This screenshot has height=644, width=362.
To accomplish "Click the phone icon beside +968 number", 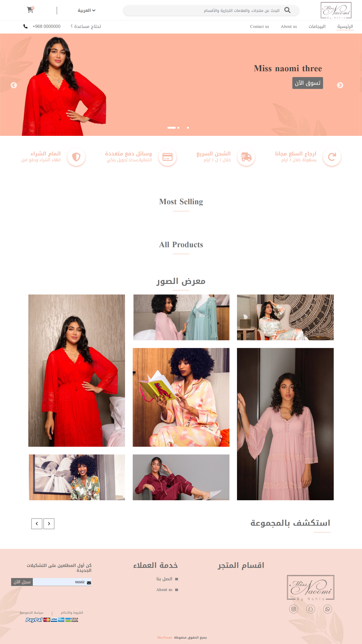I will coord(25,26).
